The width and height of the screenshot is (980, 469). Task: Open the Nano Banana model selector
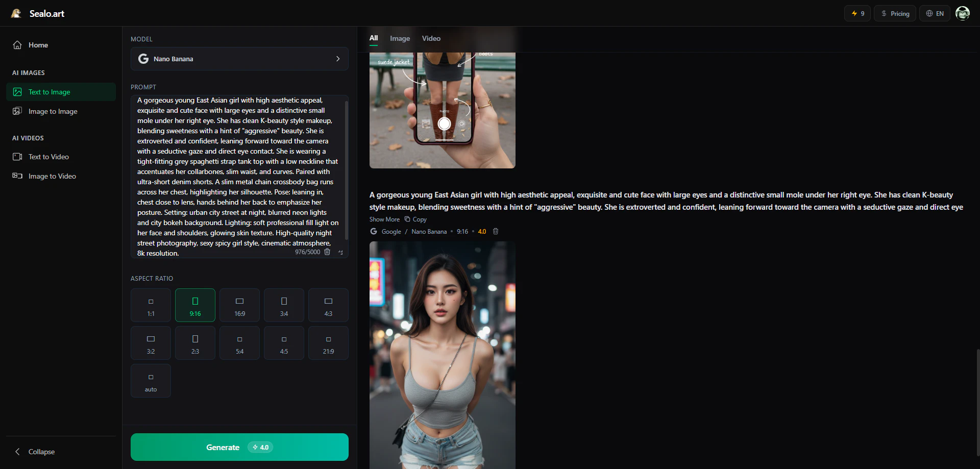tap(239, 59)
